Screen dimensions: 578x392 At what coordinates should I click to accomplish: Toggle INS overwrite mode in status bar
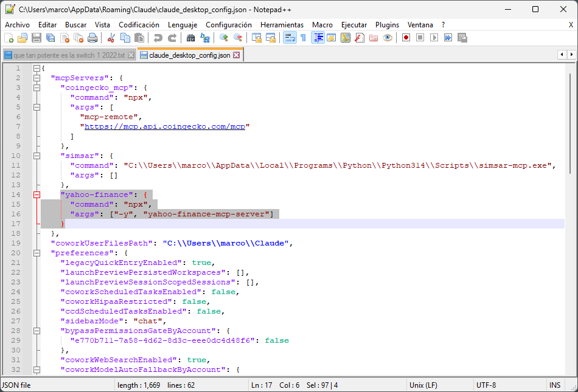click(x=554, y=385)
